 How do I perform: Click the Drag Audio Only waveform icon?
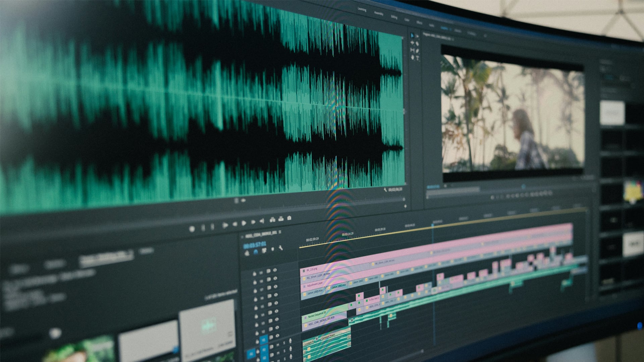coord(243,200)
